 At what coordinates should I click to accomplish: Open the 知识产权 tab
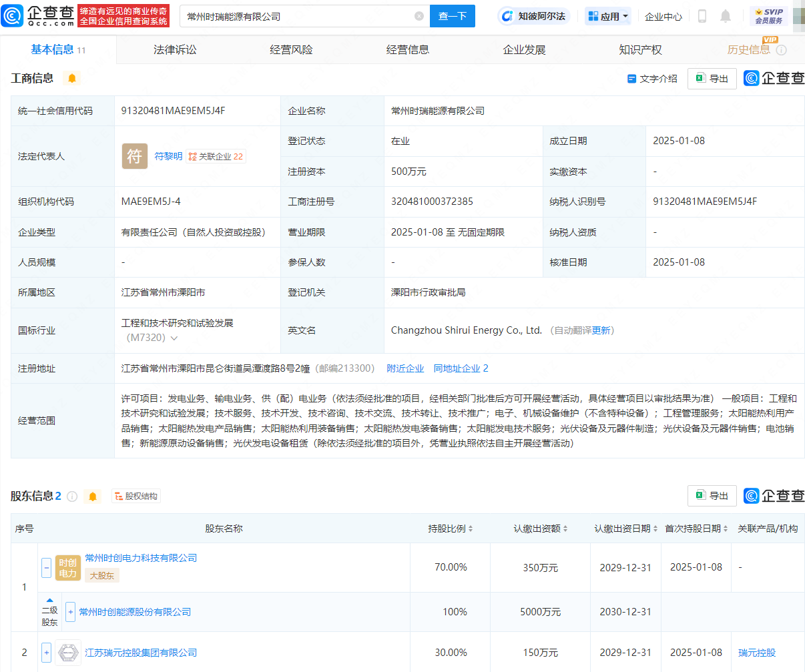click(640, 49)
